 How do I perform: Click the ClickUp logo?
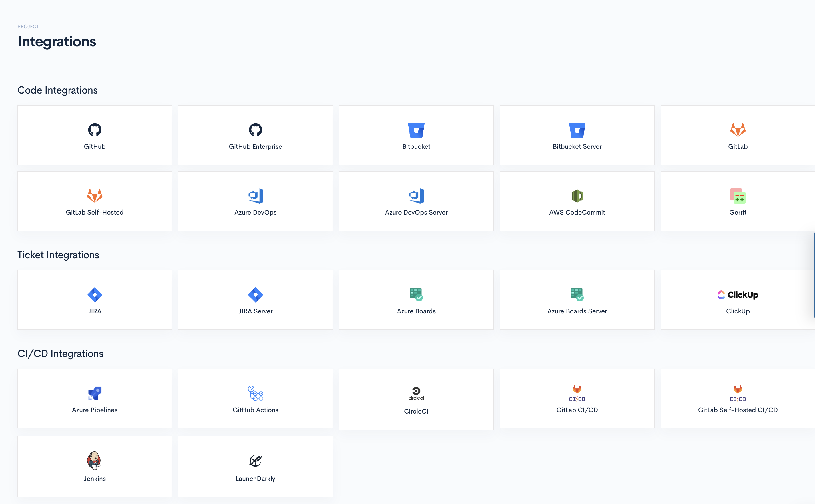click(738, 295)
